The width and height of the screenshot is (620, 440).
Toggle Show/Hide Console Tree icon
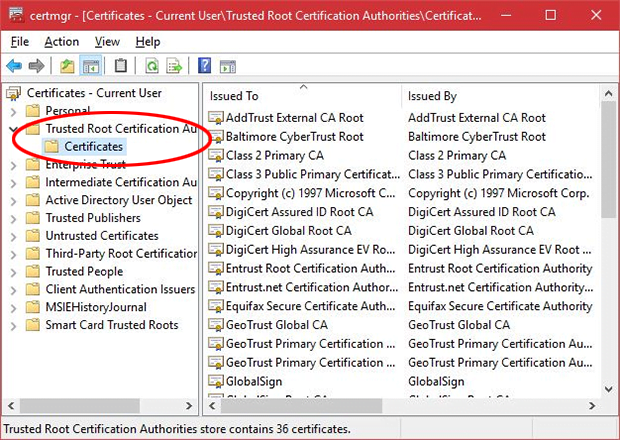(x=91, y=66)
